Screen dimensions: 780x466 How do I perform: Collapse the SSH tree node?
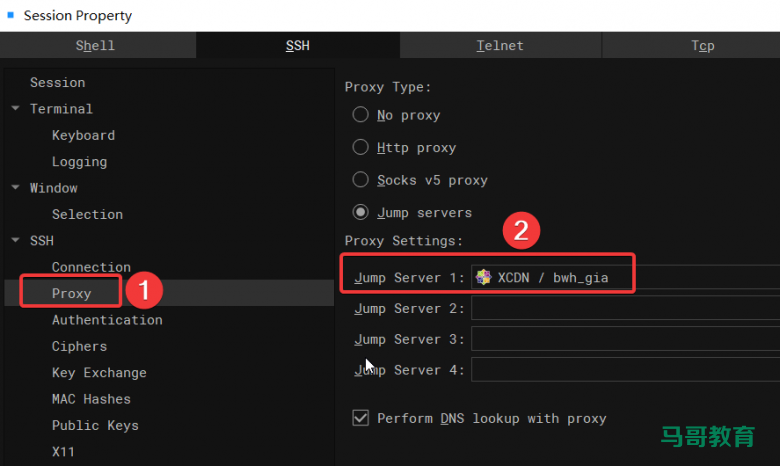pyautogui.click(x=15, y=241)
